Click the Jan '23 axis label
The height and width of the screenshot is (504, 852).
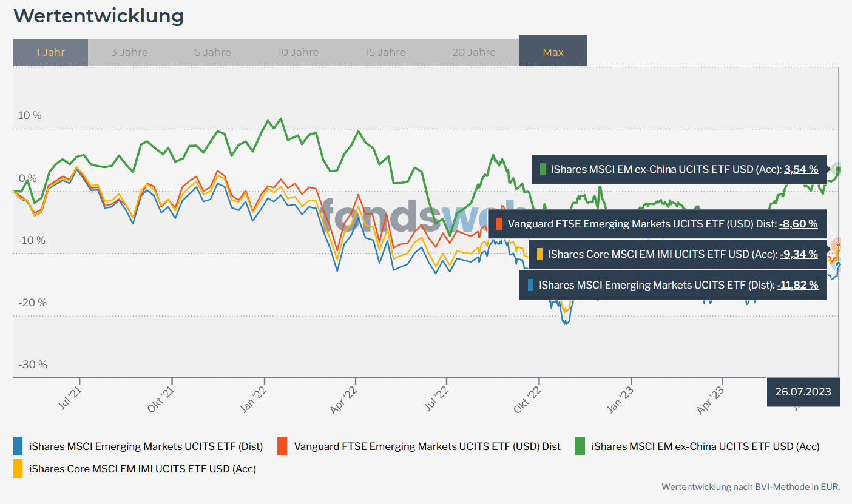coord(621,402)
